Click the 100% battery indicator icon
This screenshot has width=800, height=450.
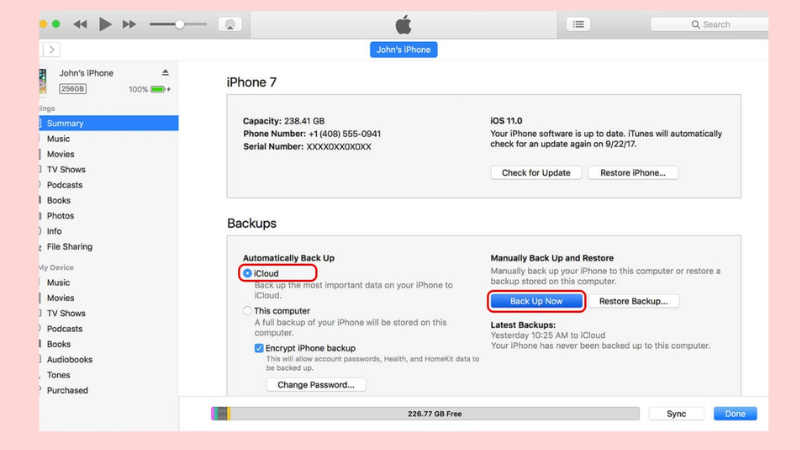pos(159,89)
